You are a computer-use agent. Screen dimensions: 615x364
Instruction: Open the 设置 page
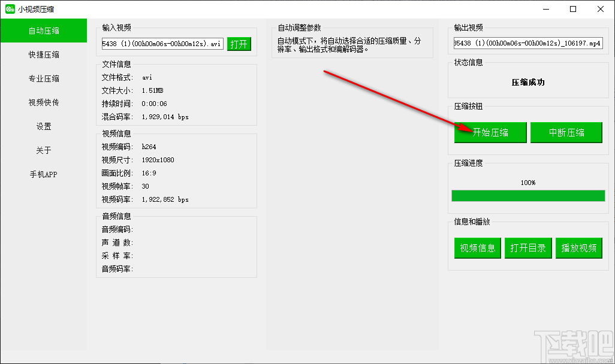pyautogui.click(x=44, y=126)
